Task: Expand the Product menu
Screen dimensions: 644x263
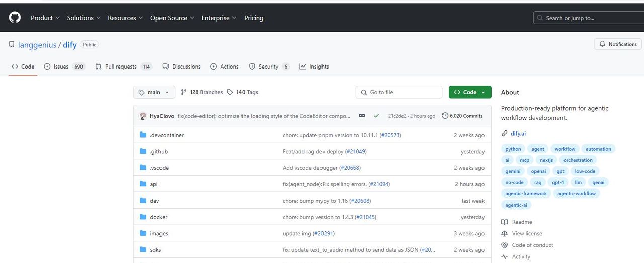Action: (x=45, y=18)
